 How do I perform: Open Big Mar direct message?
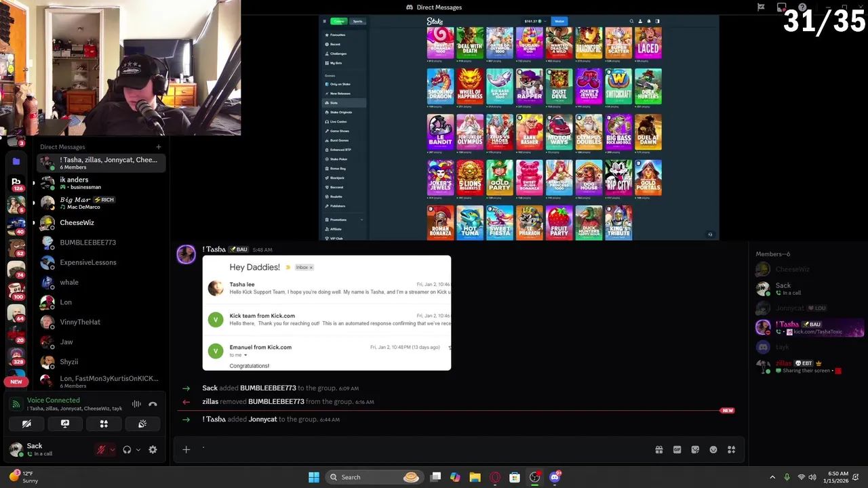(100, 203)
